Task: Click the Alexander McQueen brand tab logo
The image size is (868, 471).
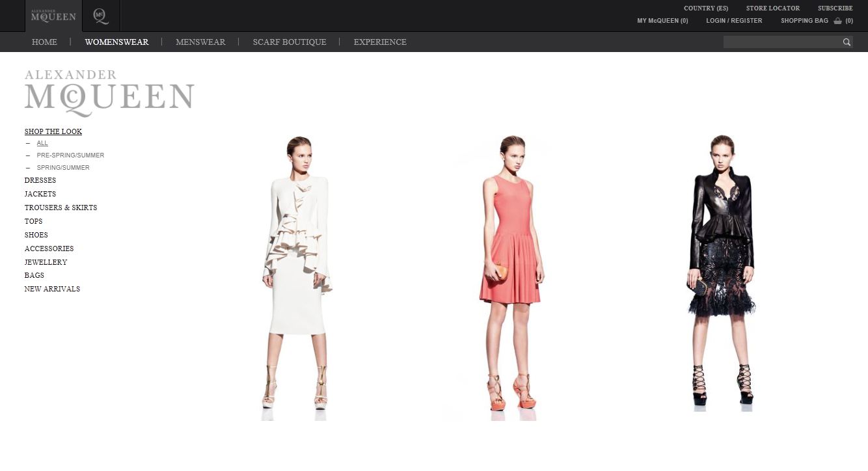Action: (x=53, y=16)
